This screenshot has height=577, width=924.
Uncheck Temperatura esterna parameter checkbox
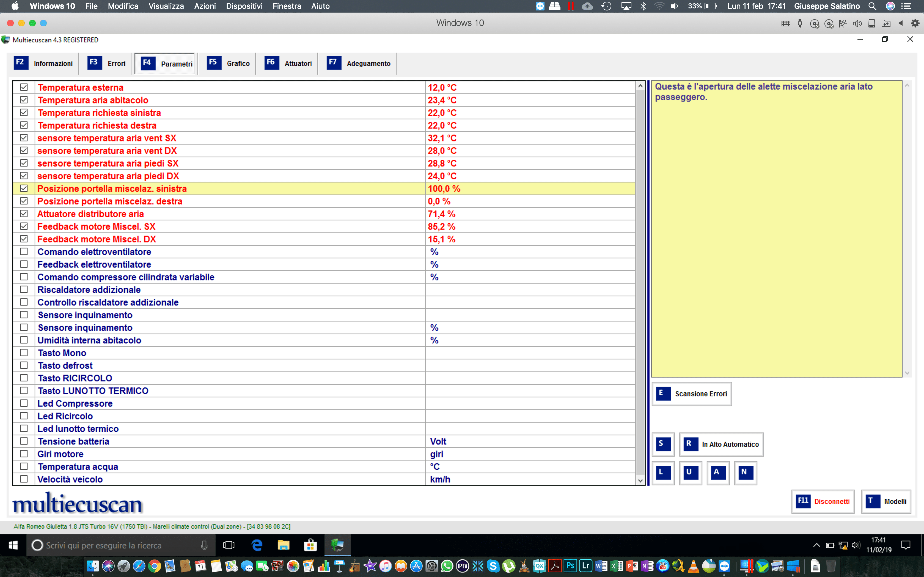pos(24,87)
